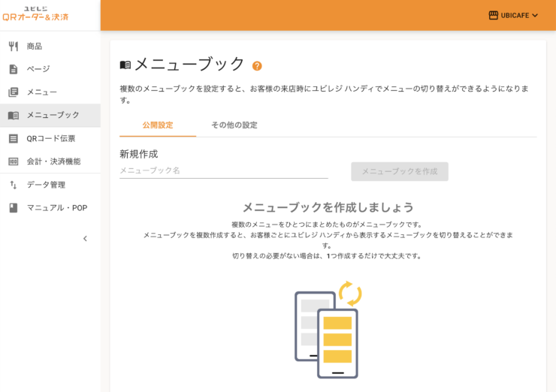Open 商品 in the sidebar

point(50,46)
